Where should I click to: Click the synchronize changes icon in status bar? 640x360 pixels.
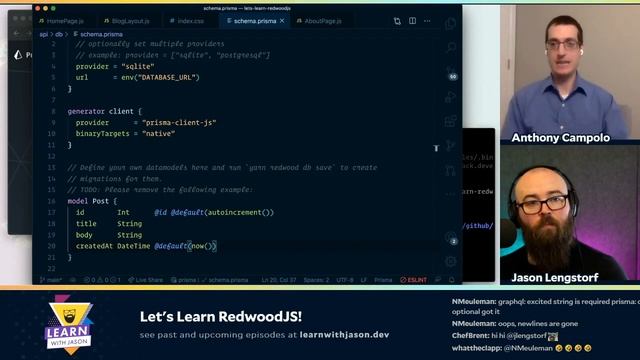coord(73,280)
